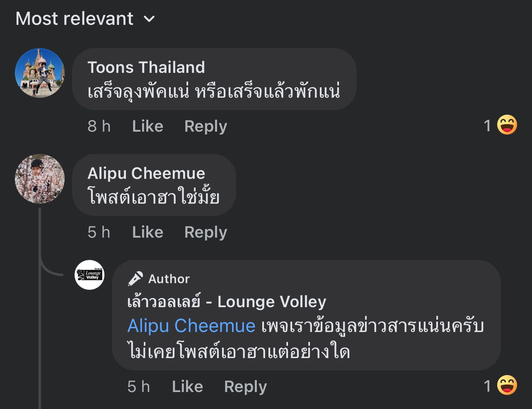Open the Lounge Volley page name link
The height and width of the screenshot is (409, 532).
227,302
